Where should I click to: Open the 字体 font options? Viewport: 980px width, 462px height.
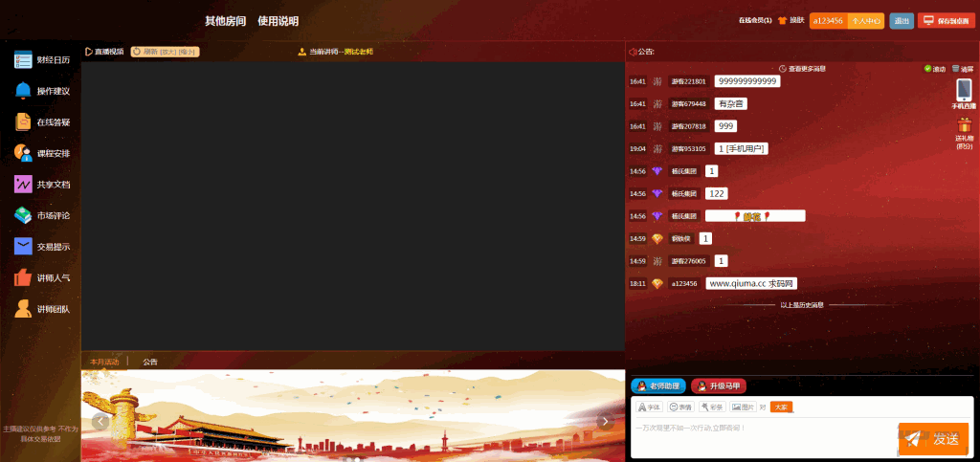(x=649, y=407)
